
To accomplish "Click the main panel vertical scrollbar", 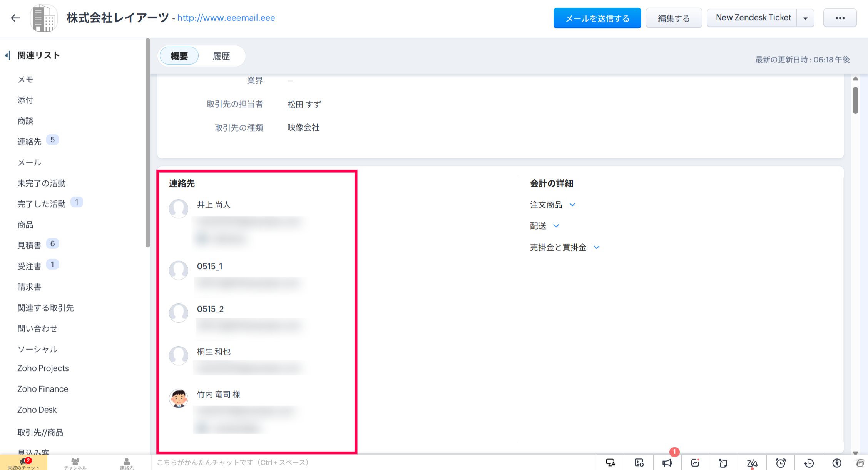I will pyautogui.click(x=855, y=101).
